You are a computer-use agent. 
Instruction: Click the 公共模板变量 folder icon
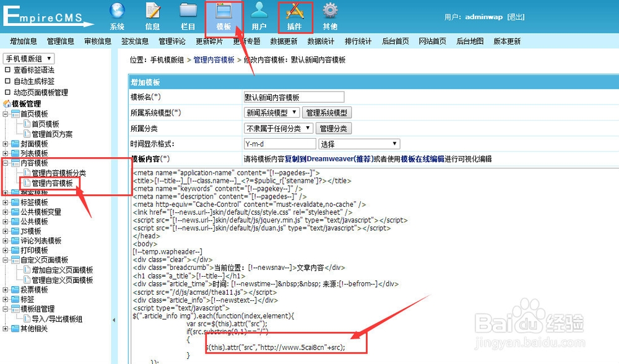point(15,212)
